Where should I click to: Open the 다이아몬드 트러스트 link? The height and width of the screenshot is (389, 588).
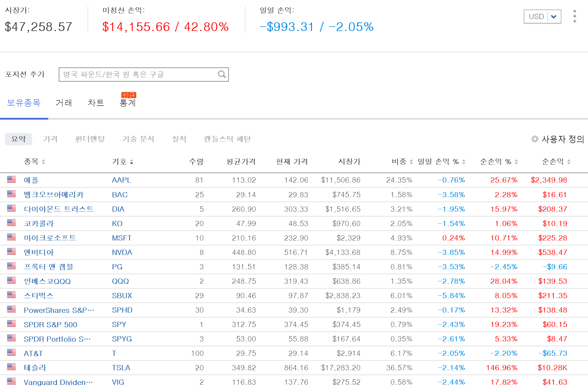click(x=59, y=209)
